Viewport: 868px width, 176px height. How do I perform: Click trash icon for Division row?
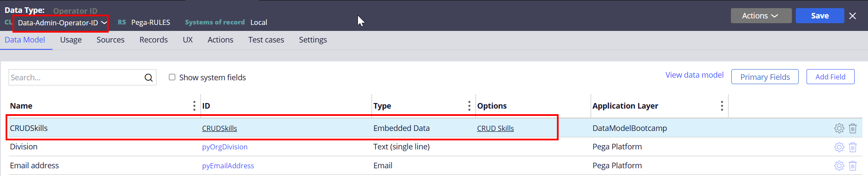(853, 147)
